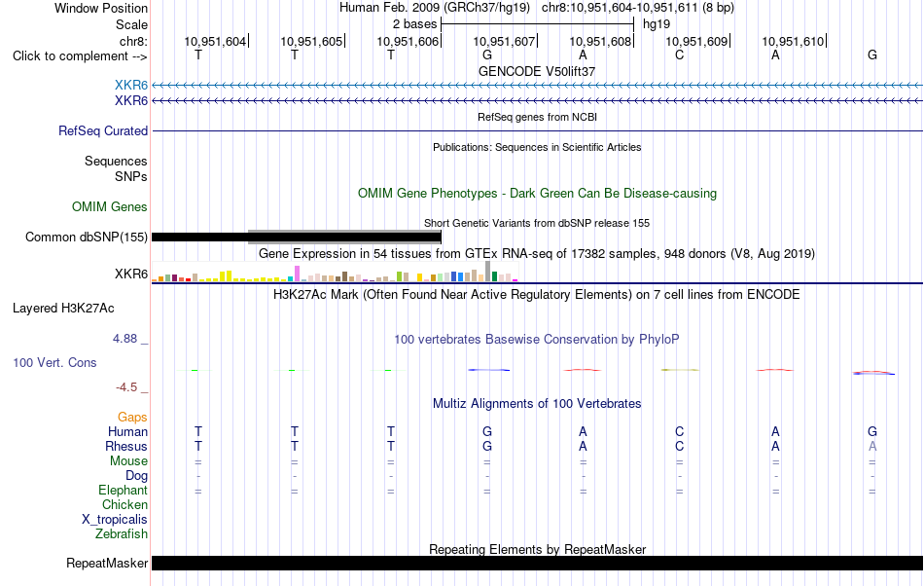Open 'Publications: Sequences in Scientific Articles' title
Viewport: 924px width, 586px height.
click(537, 147)
